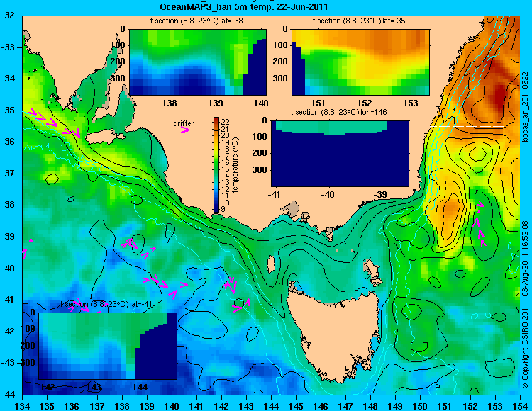Click King Island northwest of Tasmania

(x=271, y=263)
